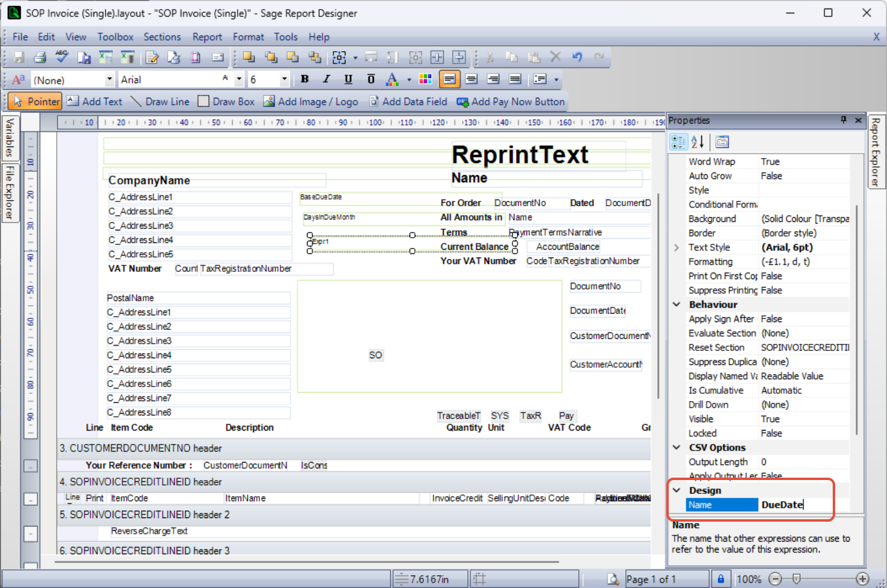Open the font size dropdown
This screenshot has height=588, width=887.
(285, 79)
